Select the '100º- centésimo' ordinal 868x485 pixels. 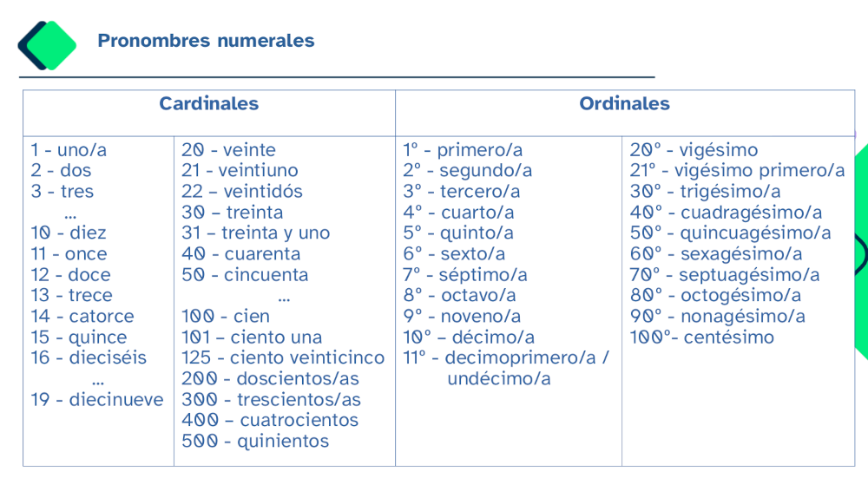point(701,338)
